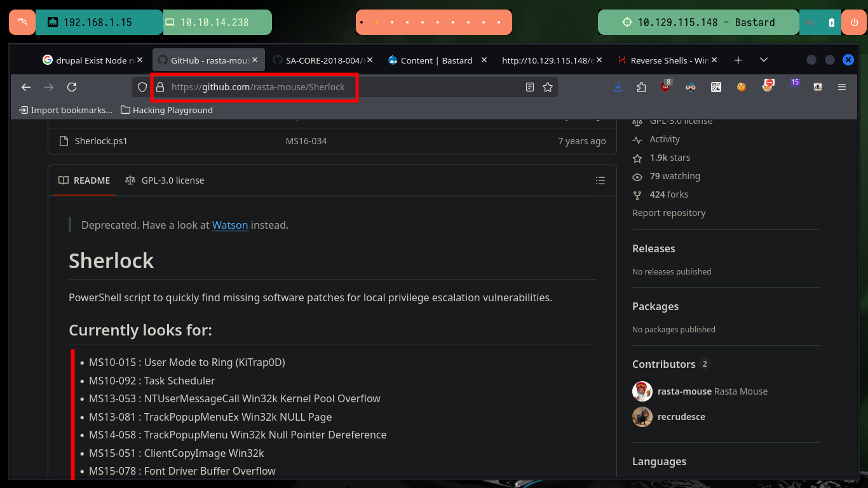This screenshot has width=868, height=488.
Task: Open rasta-mouse contributor profile avatar
Action: click(642, 391)
